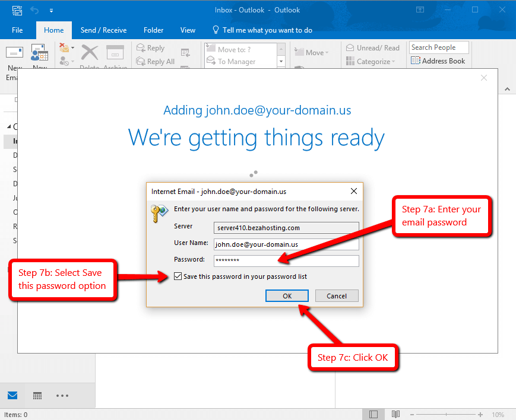The image size is (516, 420).
Task: Click the Quick Steps gallery scroll-down arrow
Action: click(x=281, y=61)
